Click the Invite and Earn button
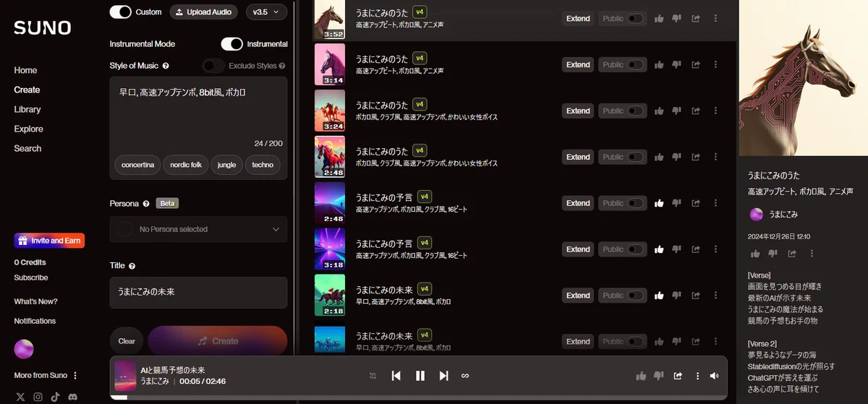 pos(49,241)
